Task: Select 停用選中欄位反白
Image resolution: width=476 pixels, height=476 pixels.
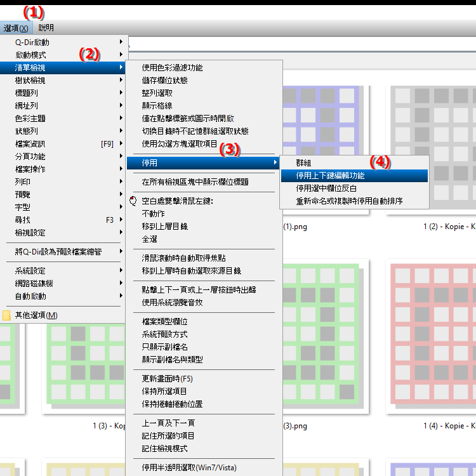Action: (x=354, y=188)
